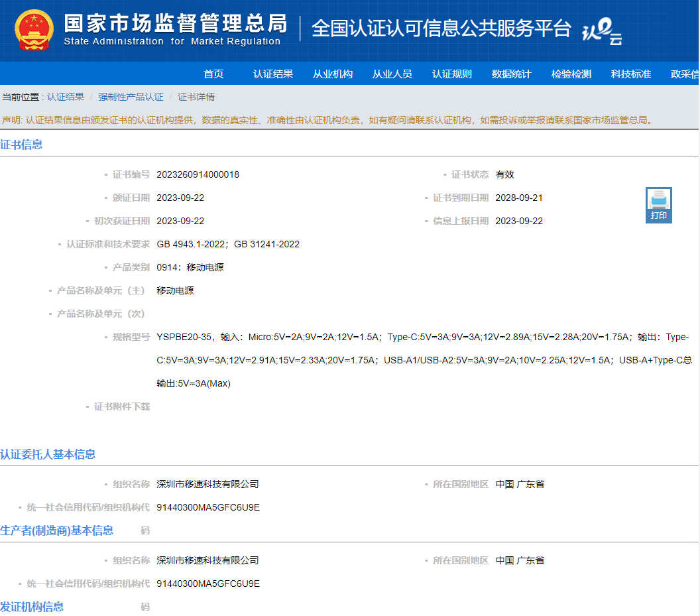Click 产品名称及单元（主） value 移动电源

[175, 291]
